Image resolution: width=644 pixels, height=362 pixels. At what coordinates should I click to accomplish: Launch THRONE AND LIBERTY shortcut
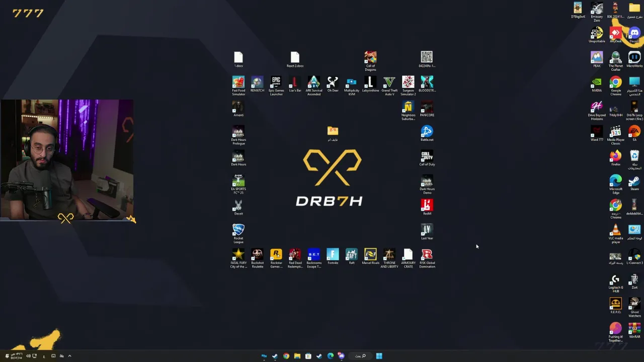(389, 258)
